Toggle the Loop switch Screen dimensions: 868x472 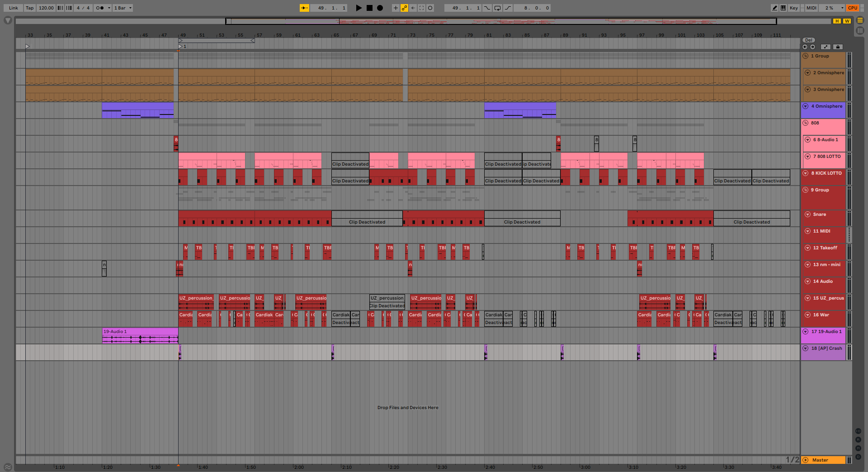[x=497, y=8]
